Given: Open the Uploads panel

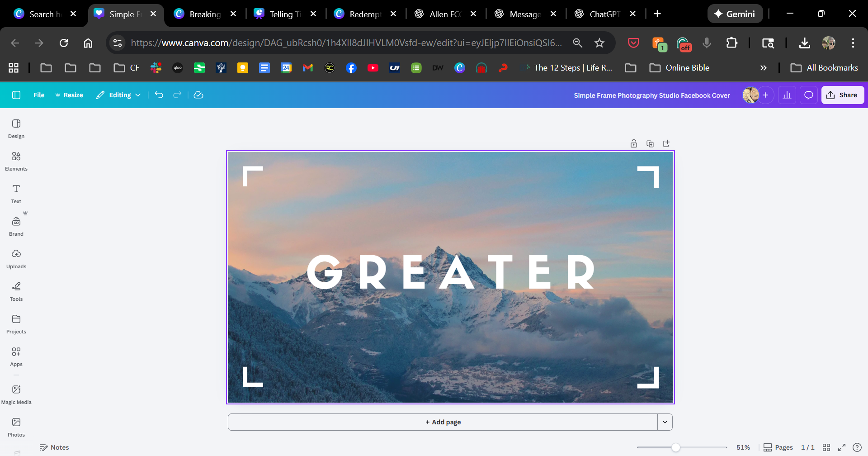Looking at the screenshot, I should 16,259.
